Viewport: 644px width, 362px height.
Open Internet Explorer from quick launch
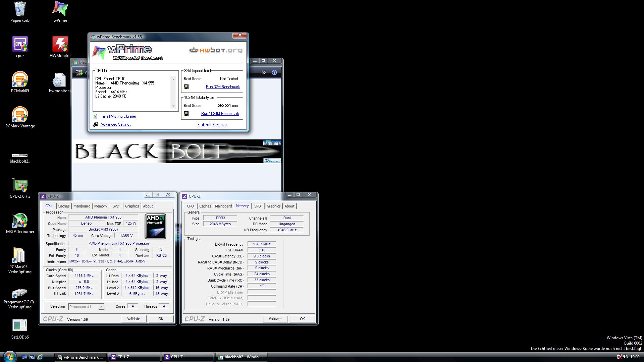pyautogui.click(x=40, y=357)
